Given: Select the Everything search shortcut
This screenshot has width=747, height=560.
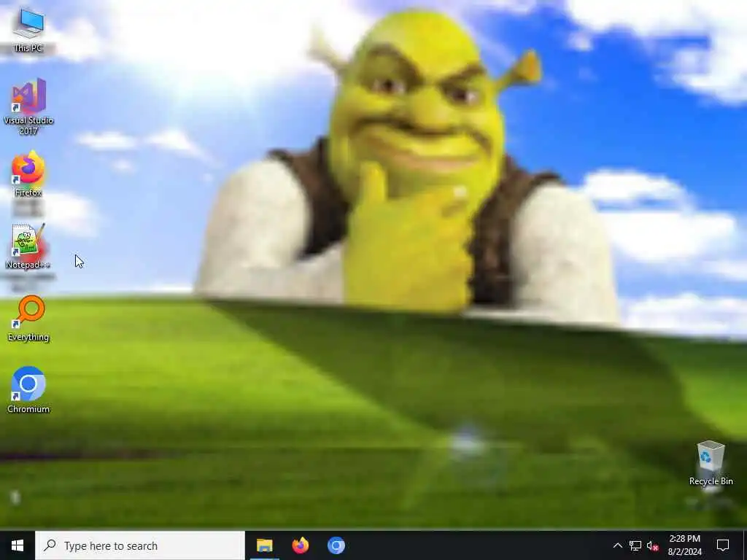Looking at the screenshot, I should 28,319.
